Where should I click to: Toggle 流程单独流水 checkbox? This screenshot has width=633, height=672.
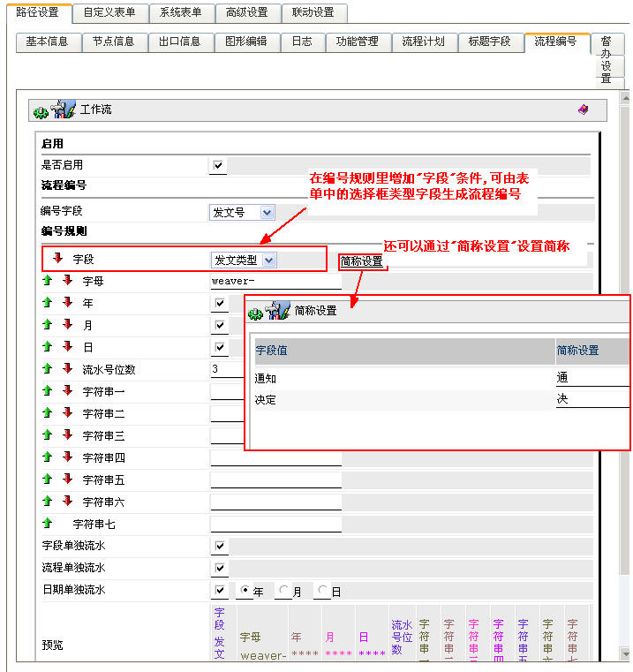[x=220, y=568]
